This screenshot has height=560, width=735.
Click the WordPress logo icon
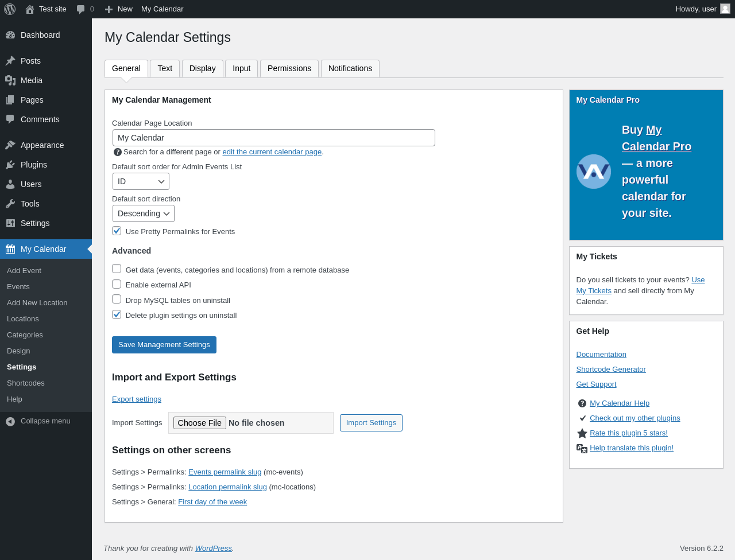[10, 9]
